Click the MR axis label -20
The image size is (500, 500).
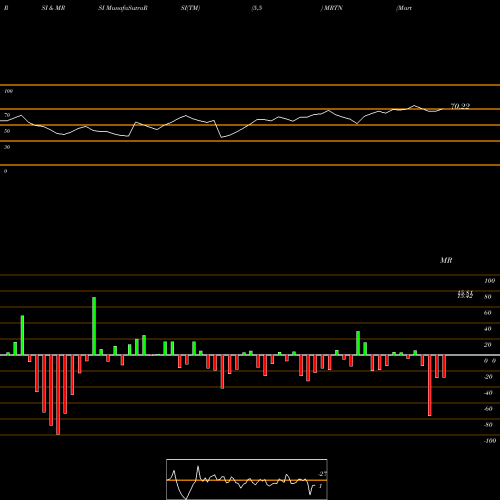click(x=488, y=377)
